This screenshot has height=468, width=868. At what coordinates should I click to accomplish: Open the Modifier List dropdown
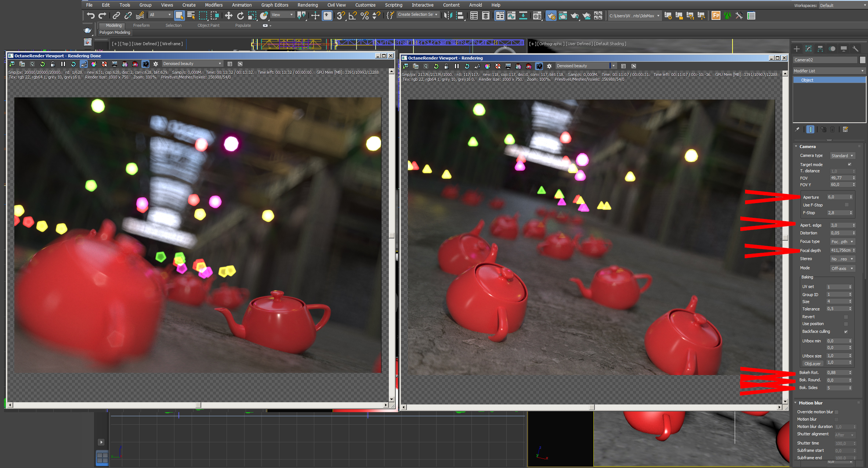(828, 71)
